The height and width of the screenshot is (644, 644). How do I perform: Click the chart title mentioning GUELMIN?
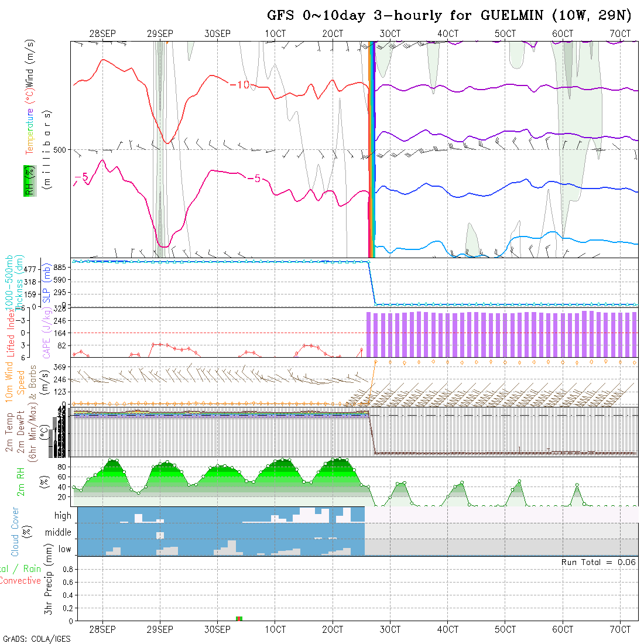[x=449, y=15]
